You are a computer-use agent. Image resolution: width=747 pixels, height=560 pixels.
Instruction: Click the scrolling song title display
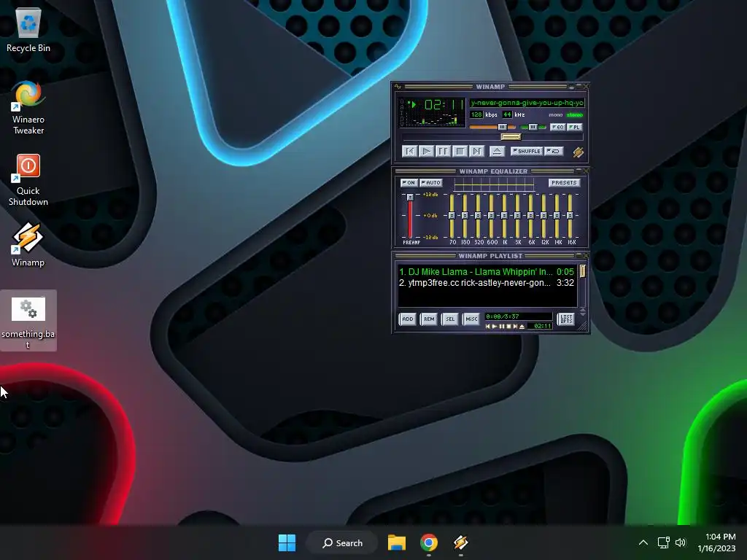tap(527, 103)
